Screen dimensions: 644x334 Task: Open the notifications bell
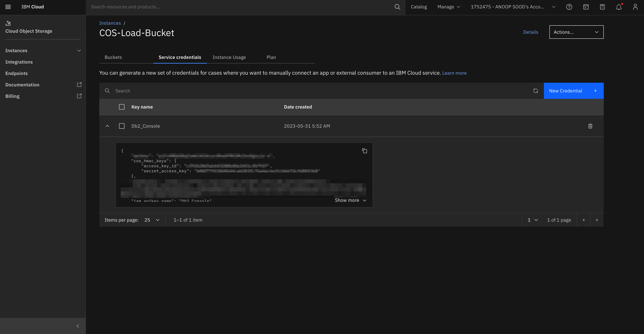(x=619, y=7)
